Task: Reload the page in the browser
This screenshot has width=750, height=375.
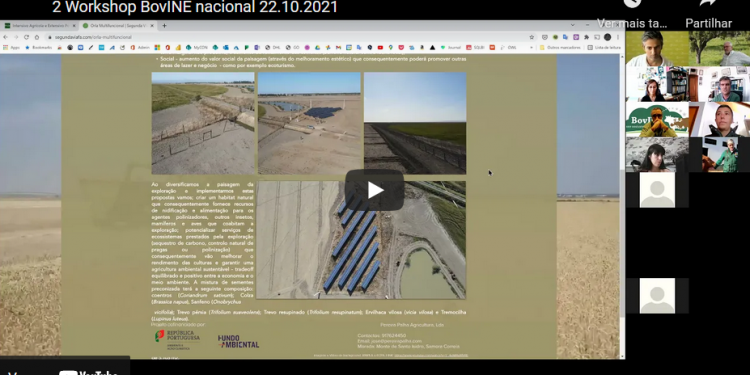Action: pyautogui.click(x=26, y=37)
